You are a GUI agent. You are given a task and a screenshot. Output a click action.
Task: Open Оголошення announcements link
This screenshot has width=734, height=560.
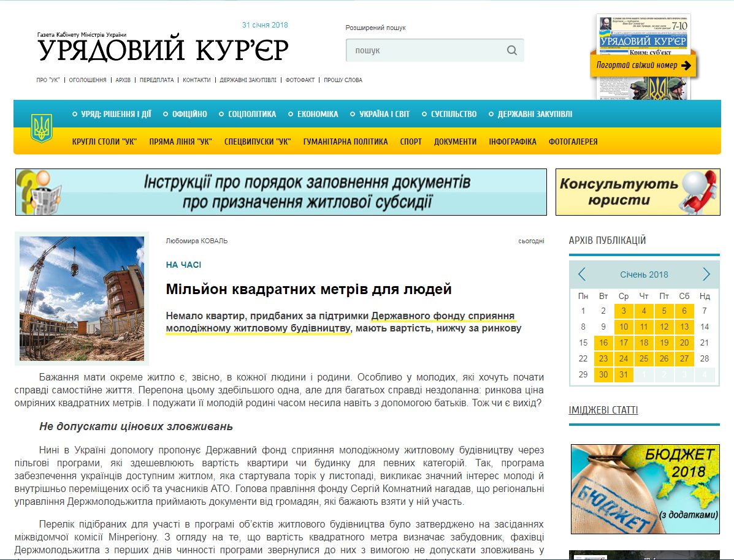coord(88,80)
